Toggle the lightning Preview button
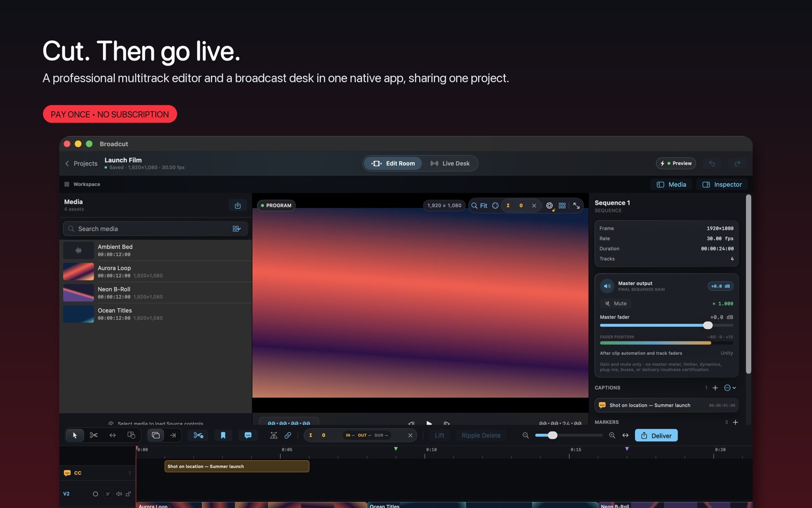 tap(676, 164)
